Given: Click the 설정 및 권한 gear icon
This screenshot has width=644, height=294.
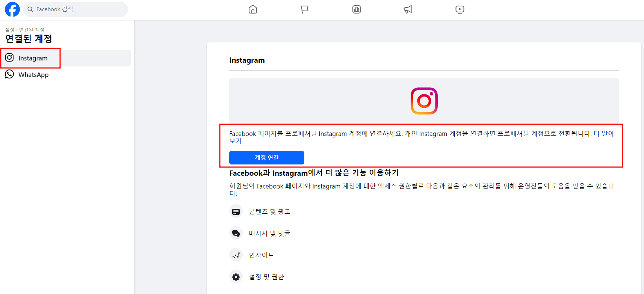Looking at the screenshot, I should pyautogui.click(x=236, y=277).
